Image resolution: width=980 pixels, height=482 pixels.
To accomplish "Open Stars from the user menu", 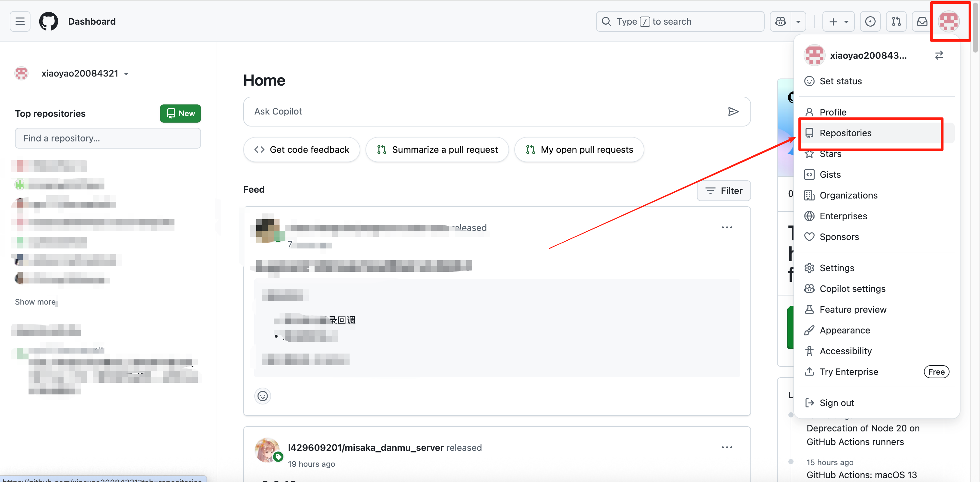I will click(x=877, y=154).
